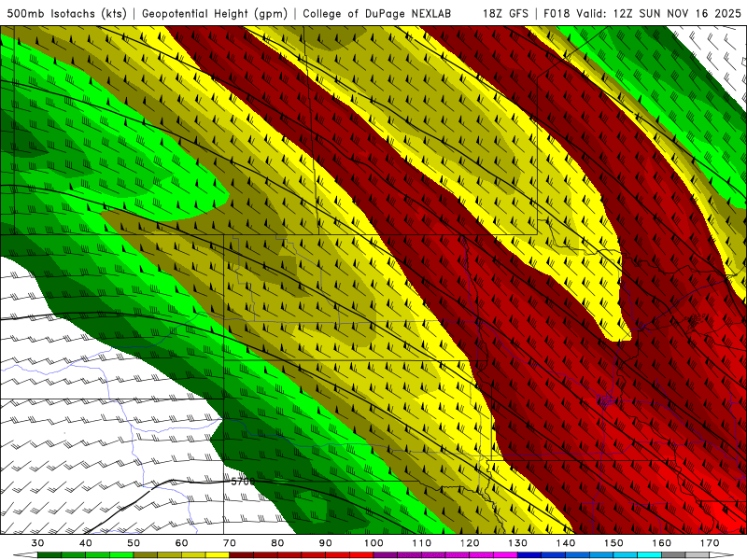Click the purple swatch right of 100
This screenshot has height=560, width=747.
pyautogui.click(x=386, y=555)
